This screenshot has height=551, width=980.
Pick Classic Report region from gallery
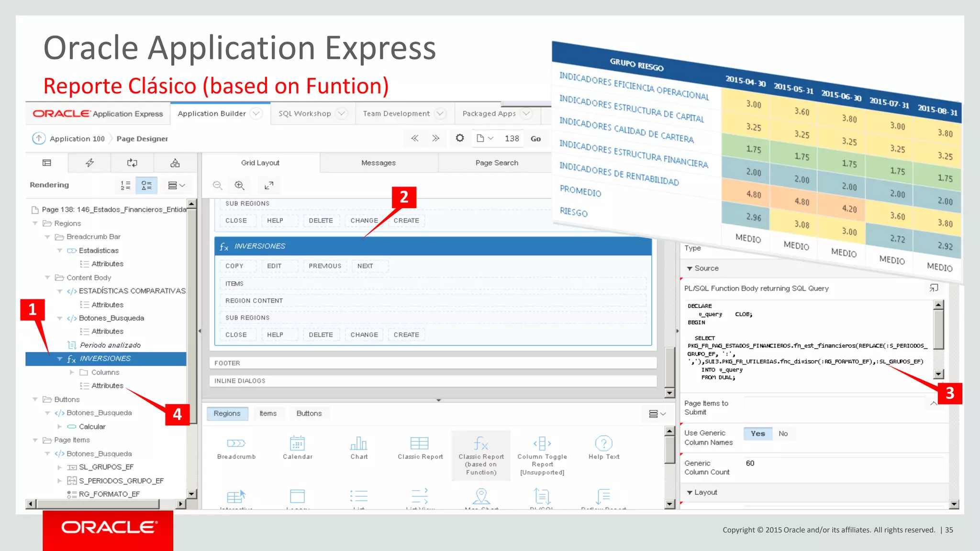pyautogui.click(x=420, y=448)
